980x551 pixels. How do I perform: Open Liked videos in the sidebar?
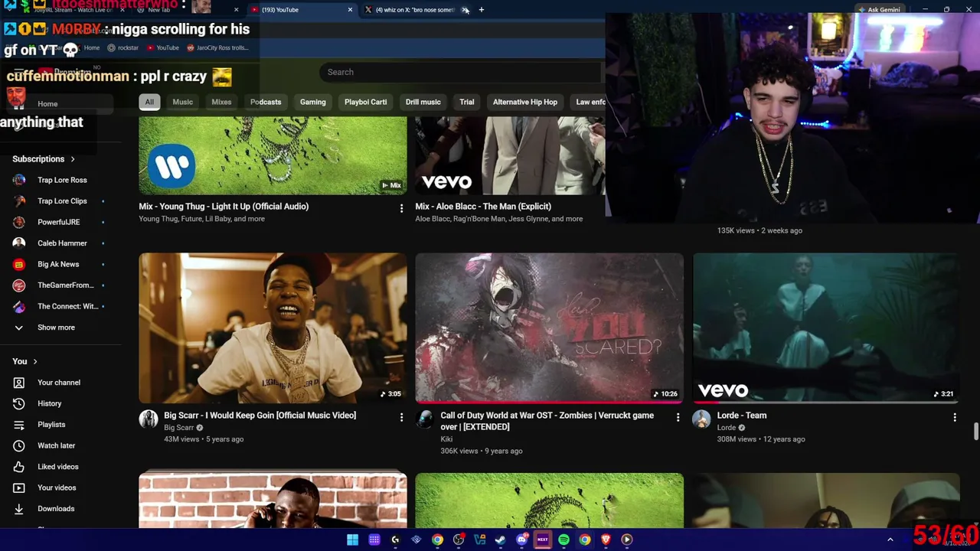(x=57, y=466)
